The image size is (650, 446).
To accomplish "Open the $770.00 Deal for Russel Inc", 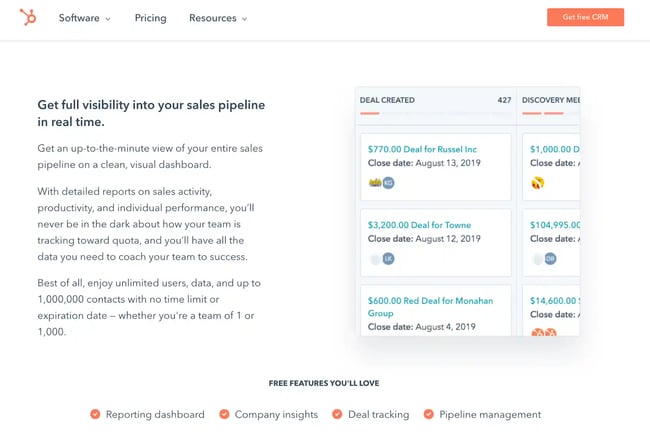I will 422,149.
